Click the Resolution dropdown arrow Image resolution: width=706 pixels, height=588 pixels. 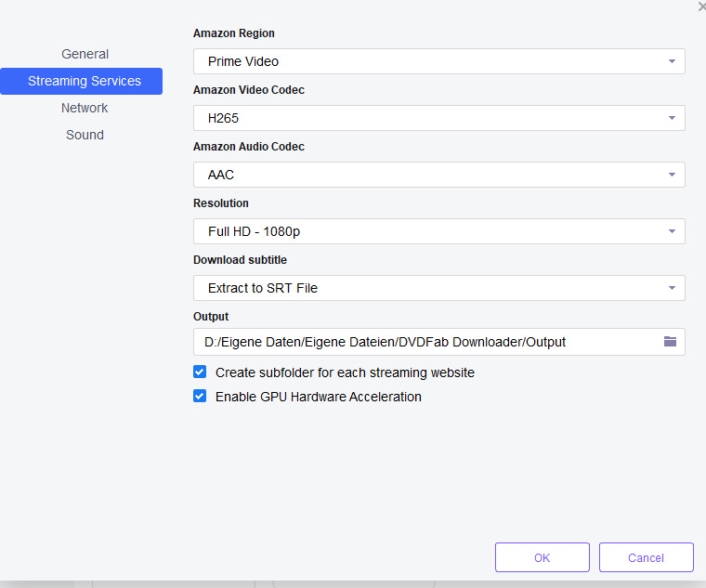(671, 232)
